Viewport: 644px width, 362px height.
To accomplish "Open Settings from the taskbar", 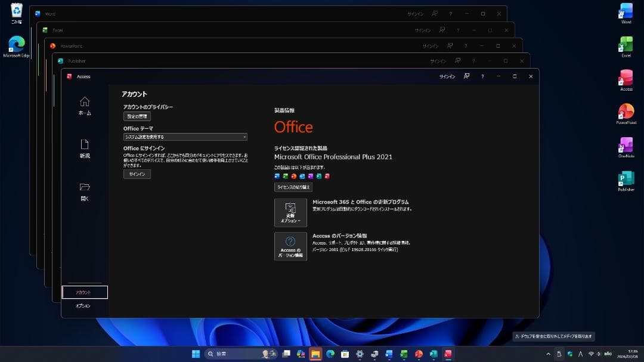I will (x=359, y=353).
